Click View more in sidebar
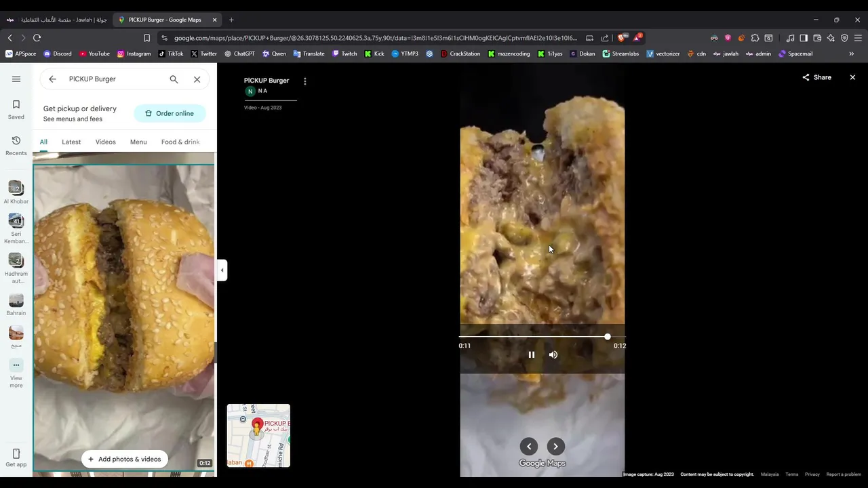This screenshot has width=868, height=488. pos(16,373)
